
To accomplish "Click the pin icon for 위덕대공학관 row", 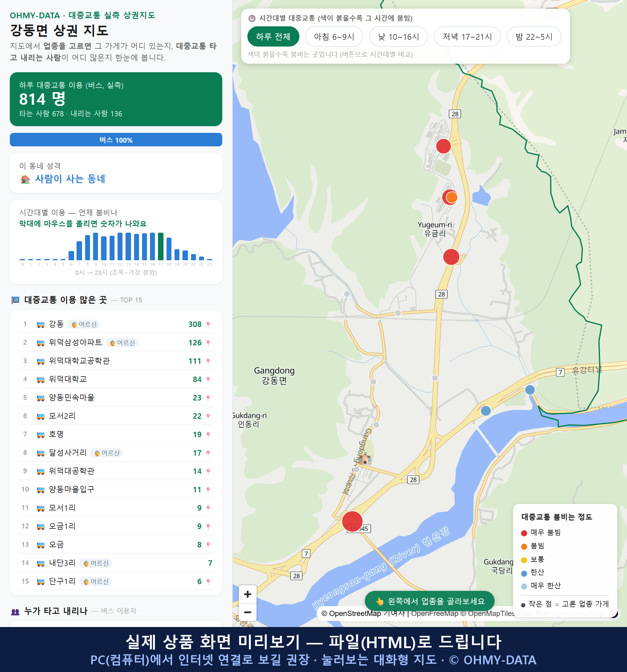I will pyautogui.click(x=208, y=471).
